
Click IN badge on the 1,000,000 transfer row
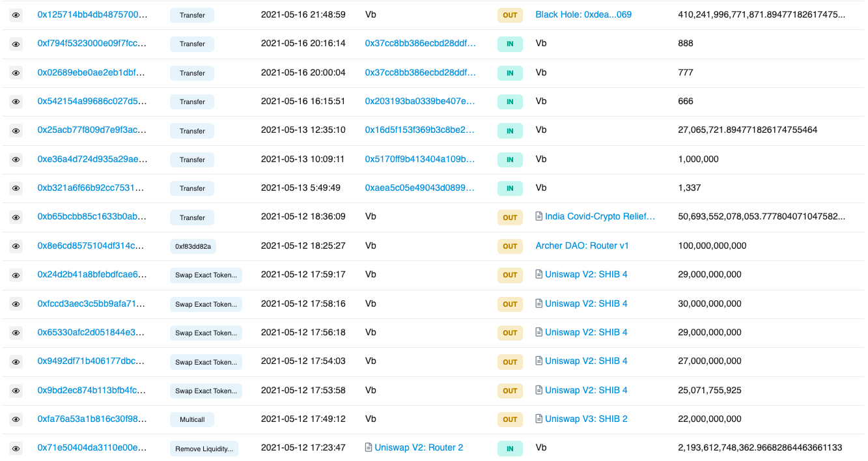pos(510,160)
